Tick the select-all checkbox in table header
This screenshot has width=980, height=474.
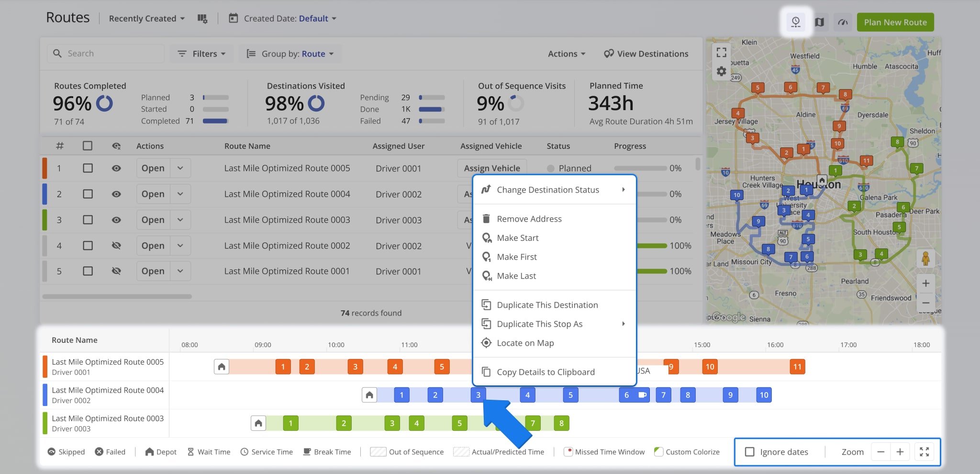88,146
